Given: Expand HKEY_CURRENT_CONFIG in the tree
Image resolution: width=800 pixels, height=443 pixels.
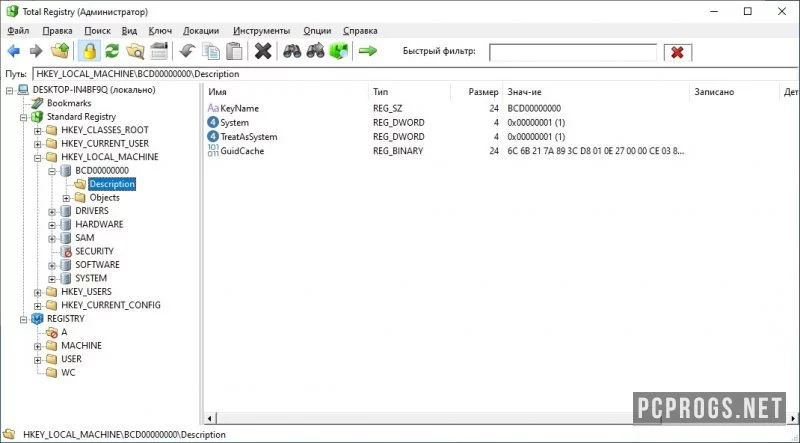Looking at the screenshot, I should pos(38,306).
